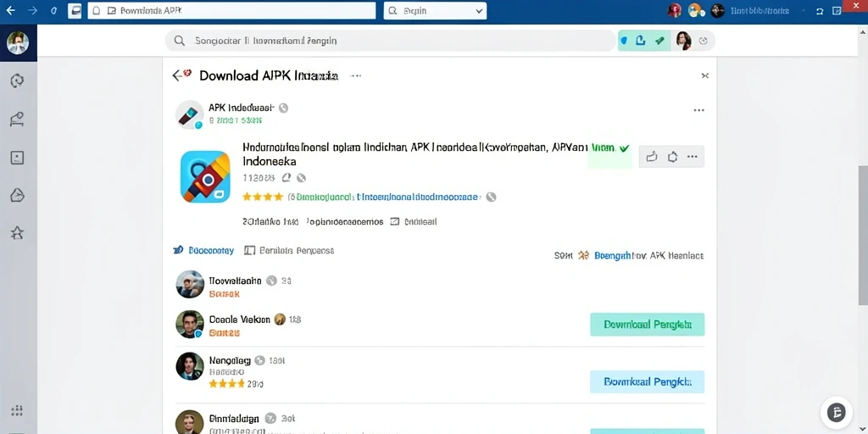Image resolution: width=868 pixels, height=434 pixels.
Task: Click the four gold rating stars under app title
Action: pos(263,197)
